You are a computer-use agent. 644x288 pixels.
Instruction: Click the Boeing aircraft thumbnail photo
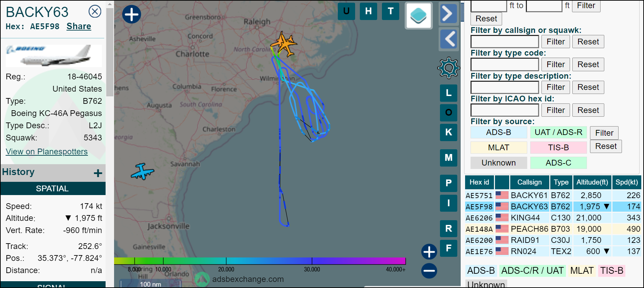pyautogui.click(x=54, y=56)
